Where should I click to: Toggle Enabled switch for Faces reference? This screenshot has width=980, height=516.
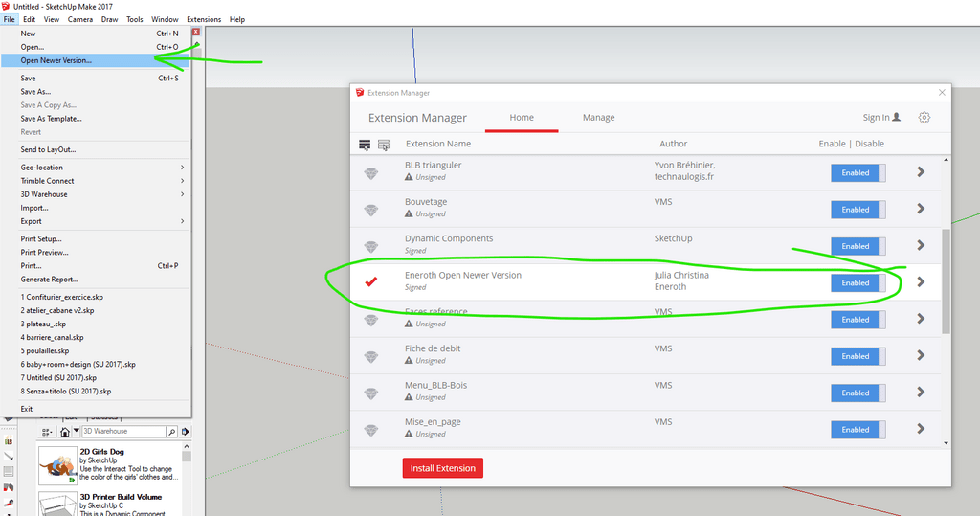pyautogui.click(x=858, y=320)
